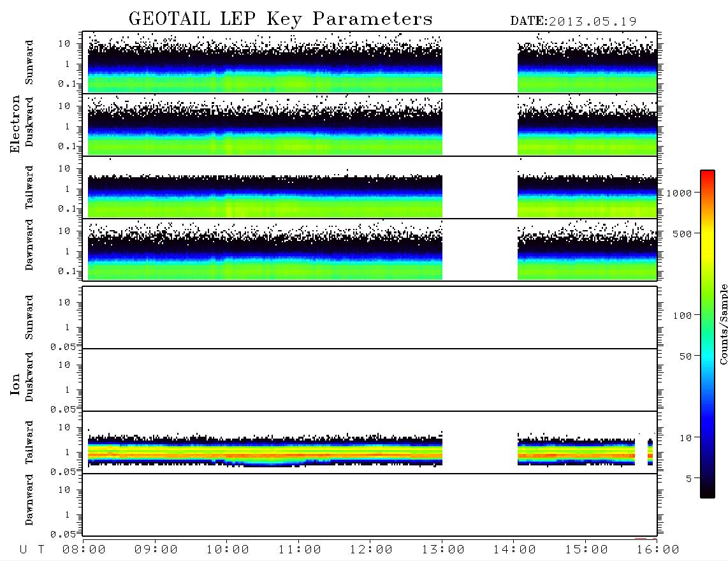Click the 10:00 time tick label
The width and height of the screenshot is (728, 561).
[x=228, y=550]
